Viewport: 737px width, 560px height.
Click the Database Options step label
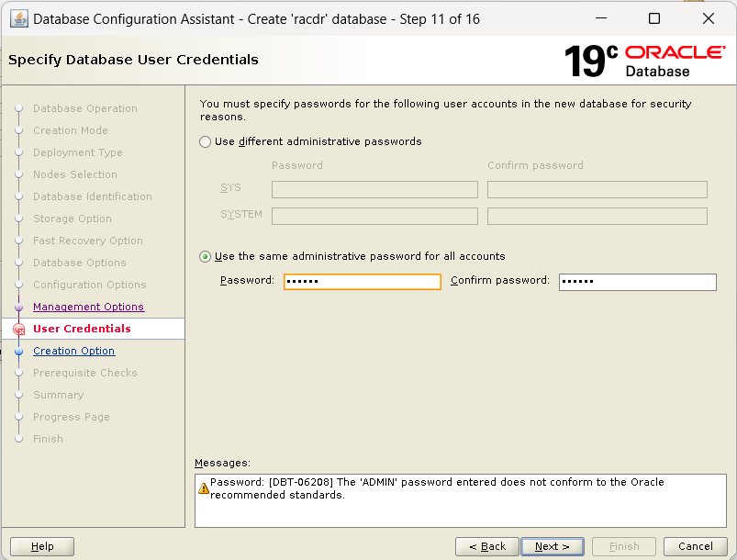click(80, 263)
